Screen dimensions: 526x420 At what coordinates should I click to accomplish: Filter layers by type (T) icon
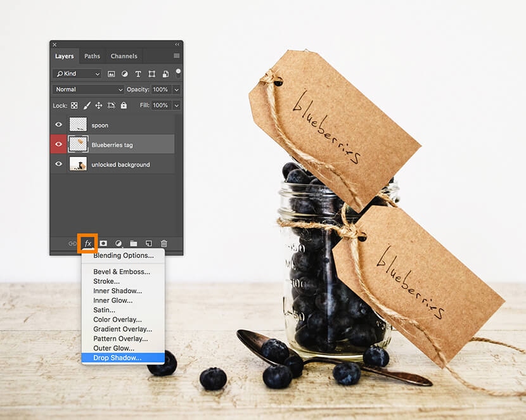[138, 74]
